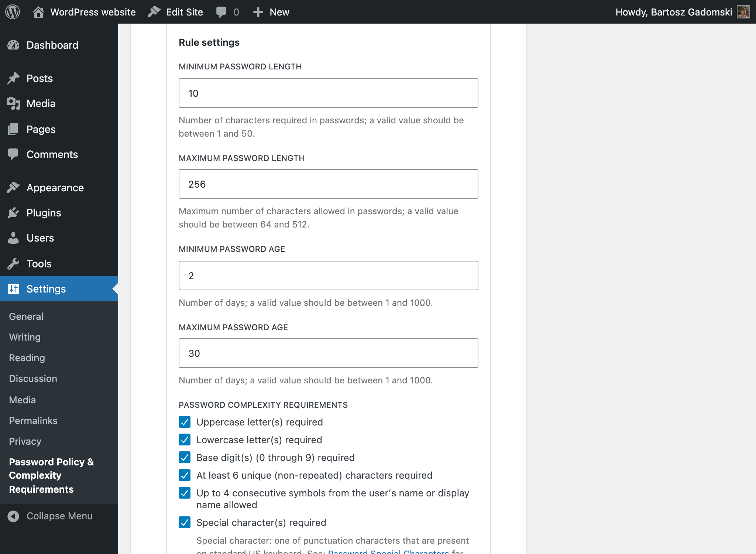Toggle consecutive symbols from user's name checkbox
The height and width of the screenshot is (554, 756).
pyautogui.click(x=185, y=493)
